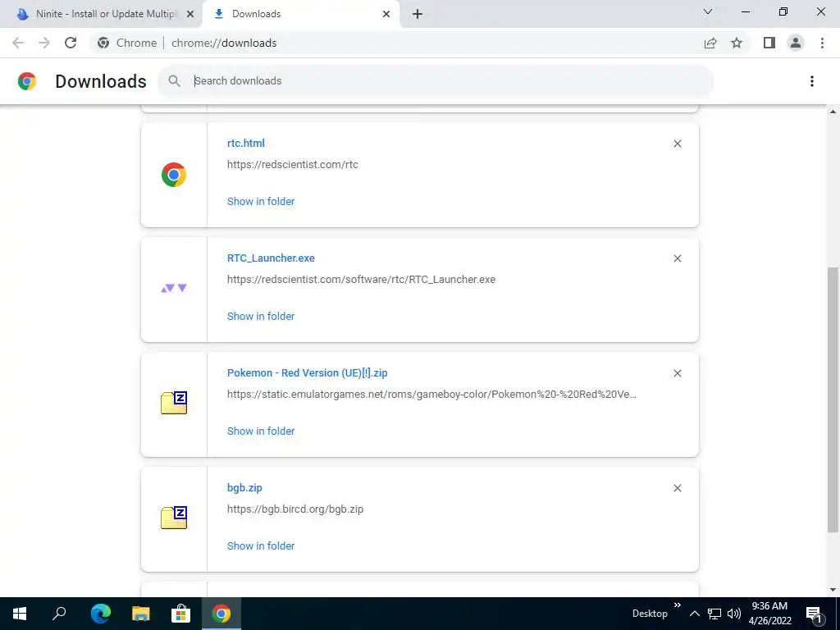Bookmark this tab with star icon
Image resolution: width=840 pixels, height=630 pixels.
[x=737, y=43]
